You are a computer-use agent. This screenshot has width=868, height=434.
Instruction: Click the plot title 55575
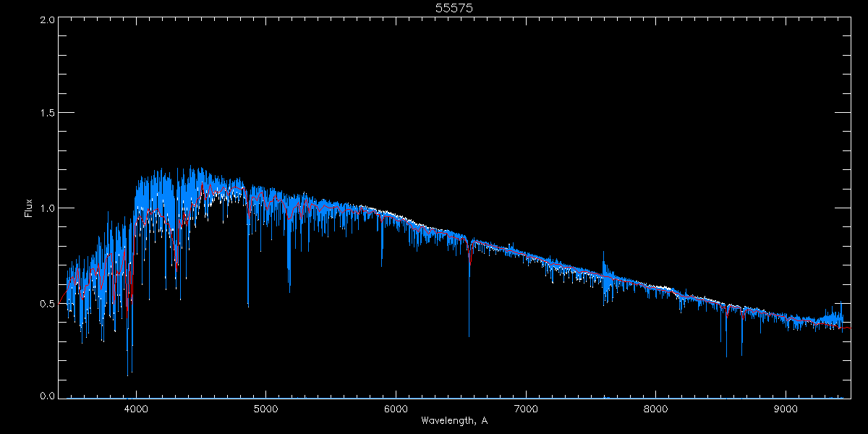[454, 8]
